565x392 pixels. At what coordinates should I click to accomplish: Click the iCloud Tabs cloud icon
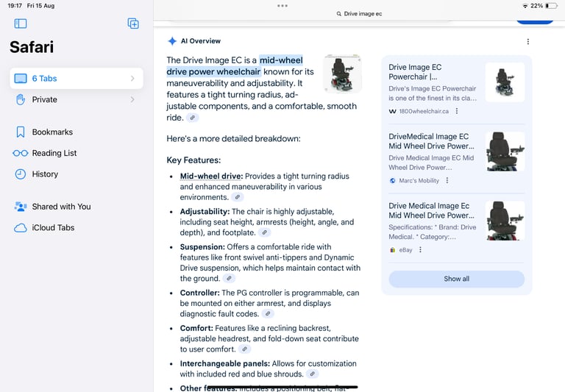coord(21,228)
